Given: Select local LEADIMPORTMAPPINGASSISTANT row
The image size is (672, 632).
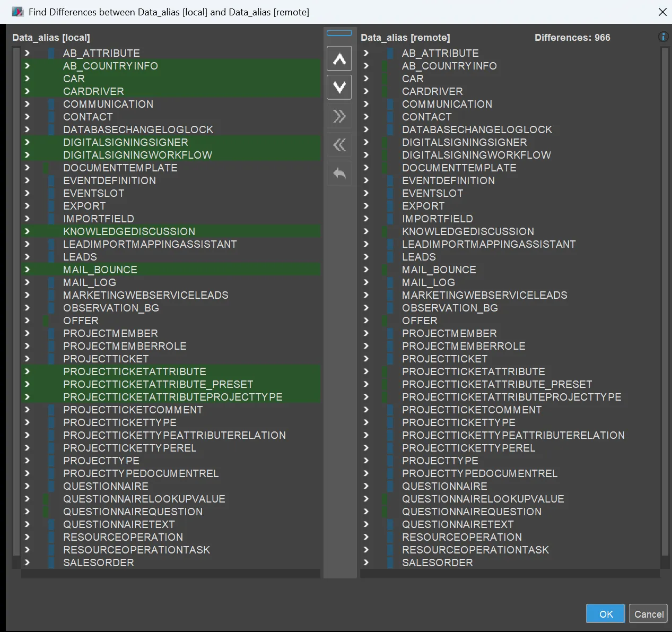Looking at the screenshot, I should tap(171, 244).
